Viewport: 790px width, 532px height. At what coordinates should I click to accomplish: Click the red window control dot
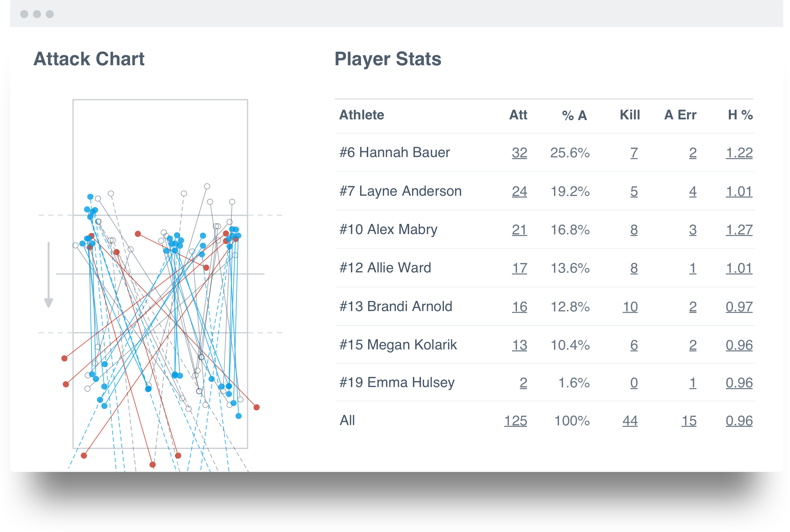pos(25,14)
